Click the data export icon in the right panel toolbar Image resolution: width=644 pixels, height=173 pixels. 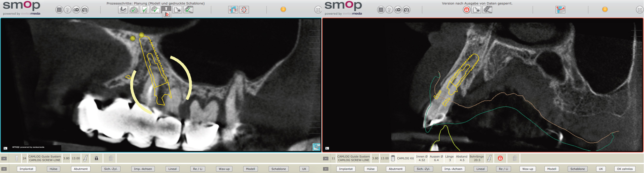pos(476,10)
